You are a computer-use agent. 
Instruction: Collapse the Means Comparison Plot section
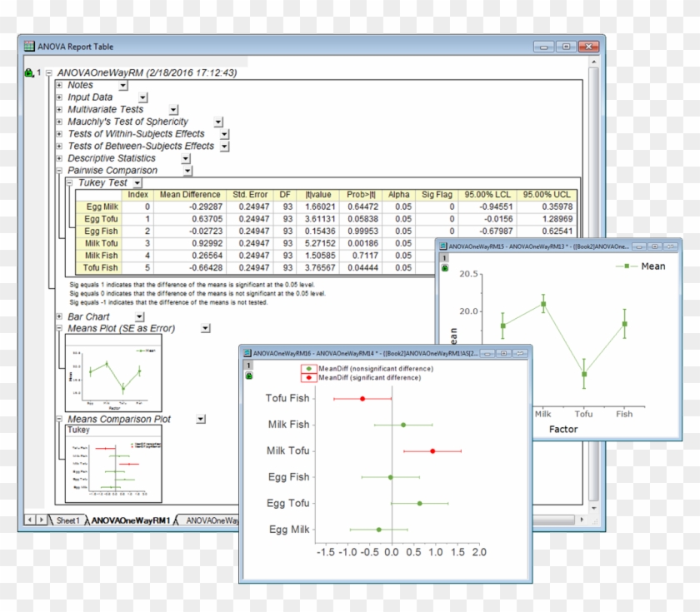(x=59, y=418)
